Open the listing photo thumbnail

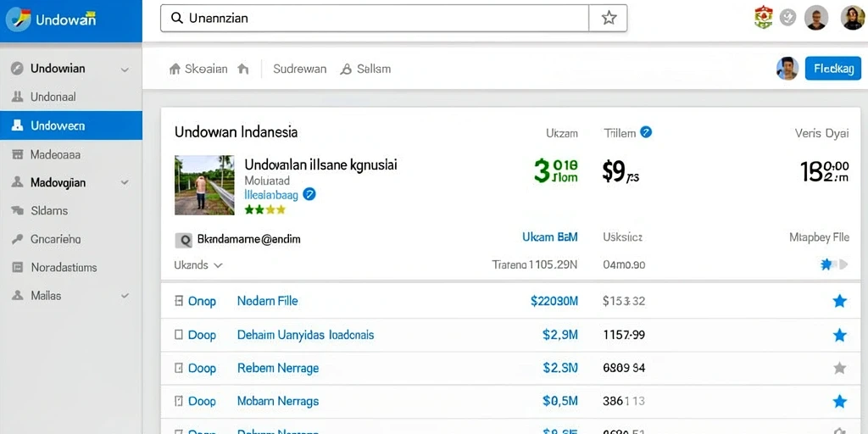[x=204, y=185]
